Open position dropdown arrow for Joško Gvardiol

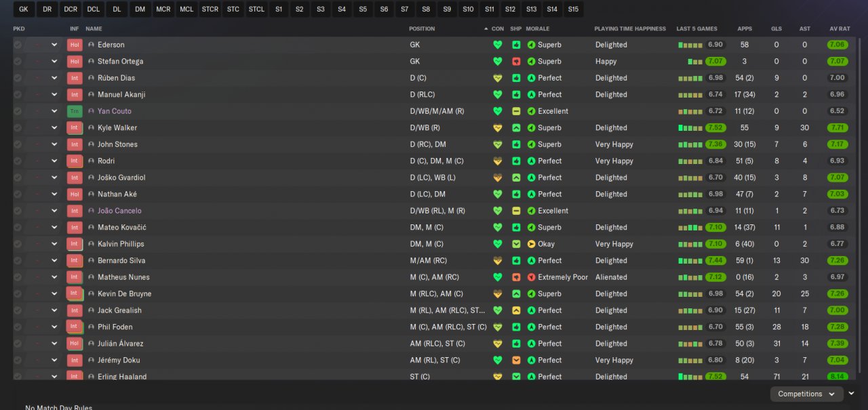pos(54,178)
